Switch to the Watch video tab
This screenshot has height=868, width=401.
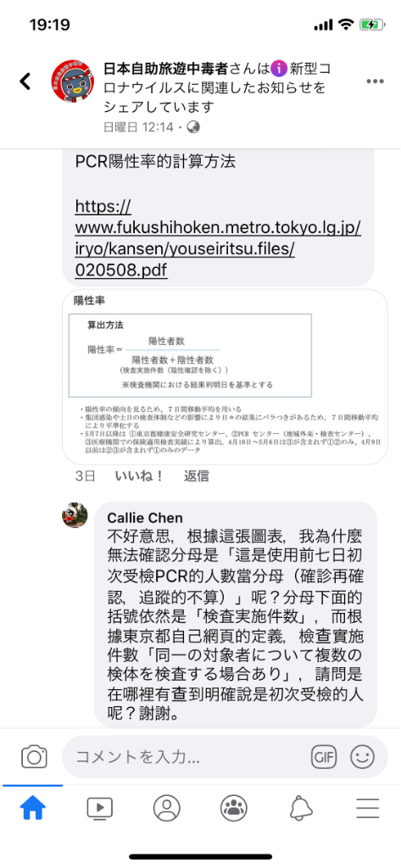(100, 809)
